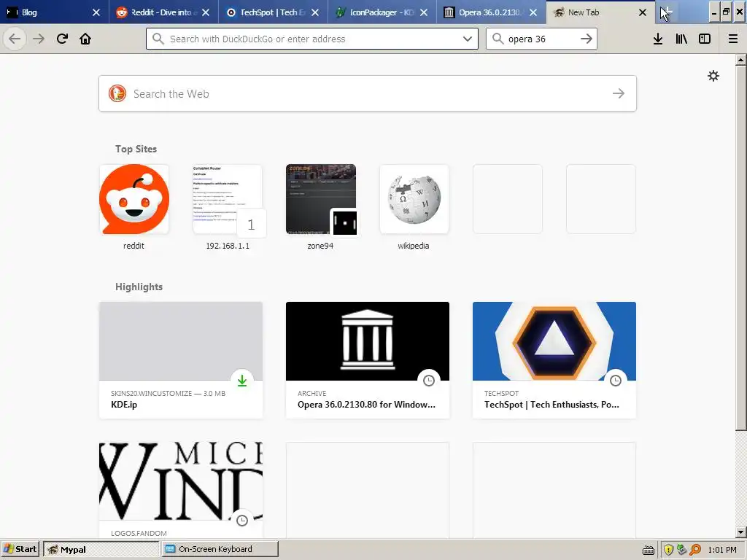The image size is (747, 560).
Task: Close the Reddit tab
Action: pos(206,12)
